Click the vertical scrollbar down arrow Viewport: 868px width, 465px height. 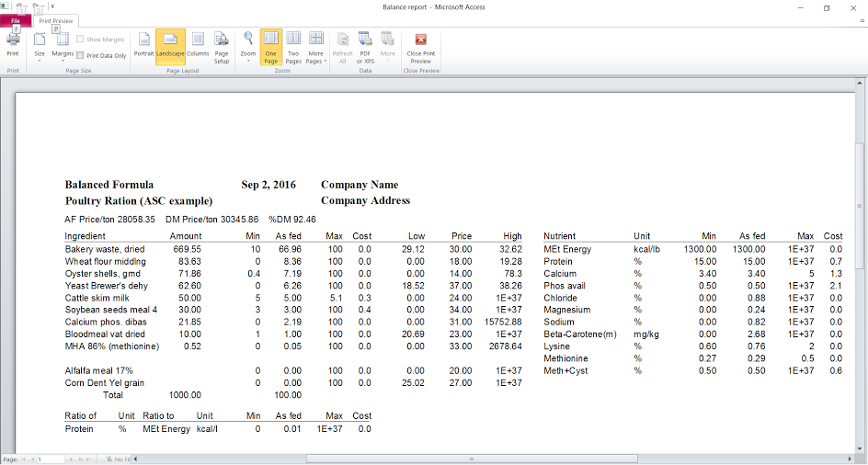[x=859, y=447]
